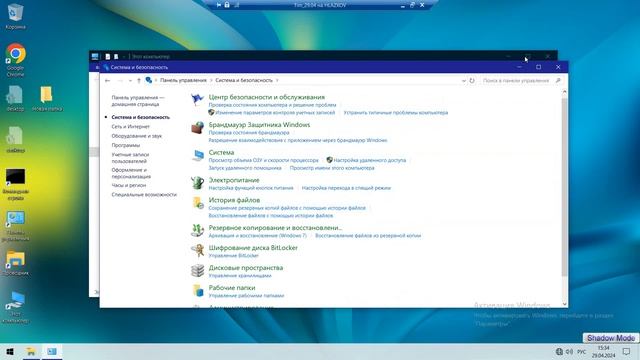Select the Google Chrome desktop icon

(x=16, y=60)
